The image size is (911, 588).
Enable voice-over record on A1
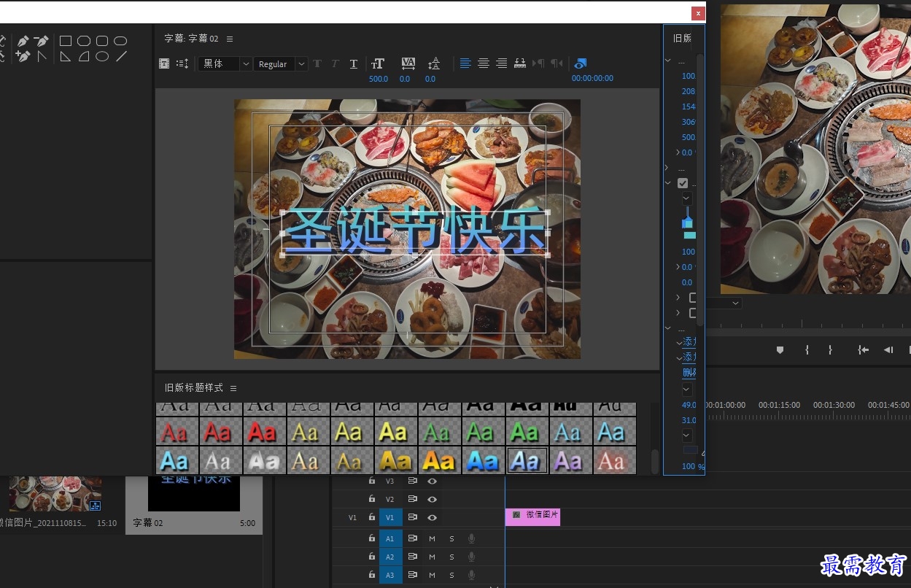(x=471, y=538)
